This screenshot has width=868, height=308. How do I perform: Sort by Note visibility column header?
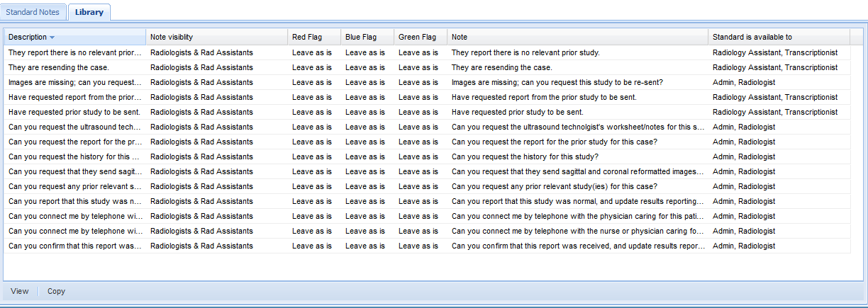tap(171, 37)
